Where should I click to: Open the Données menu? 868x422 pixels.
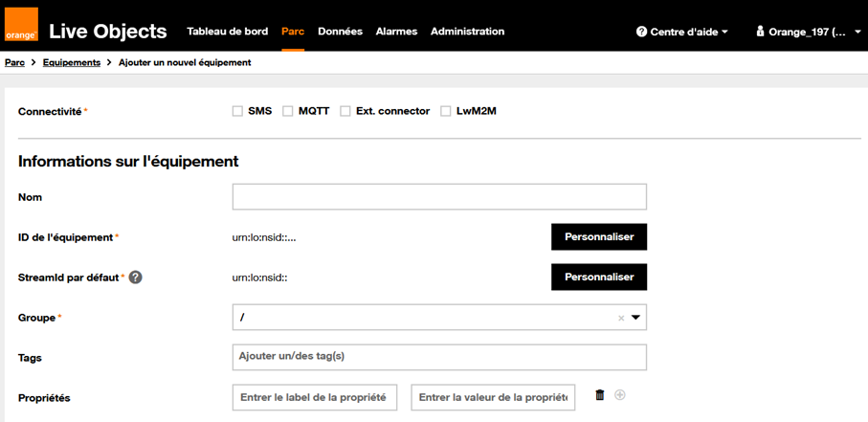pyautogui.click(x=340, y=32)
